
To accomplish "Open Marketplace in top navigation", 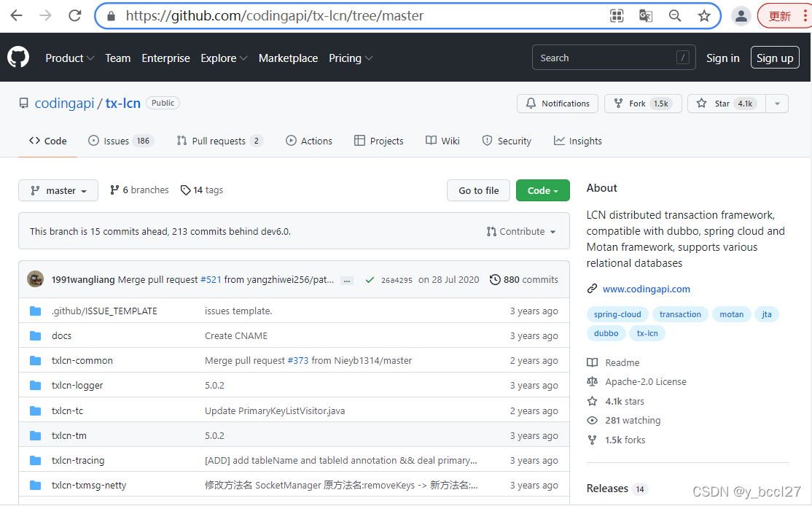I will [288, 58].
